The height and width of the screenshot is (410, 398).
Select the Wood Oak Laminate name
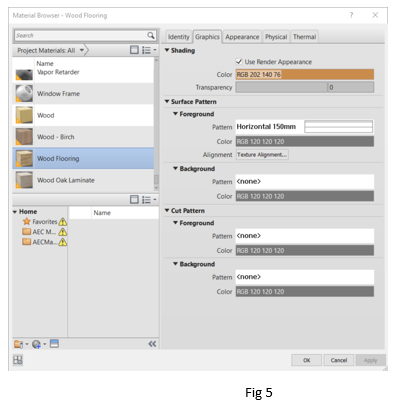[66, 180]
